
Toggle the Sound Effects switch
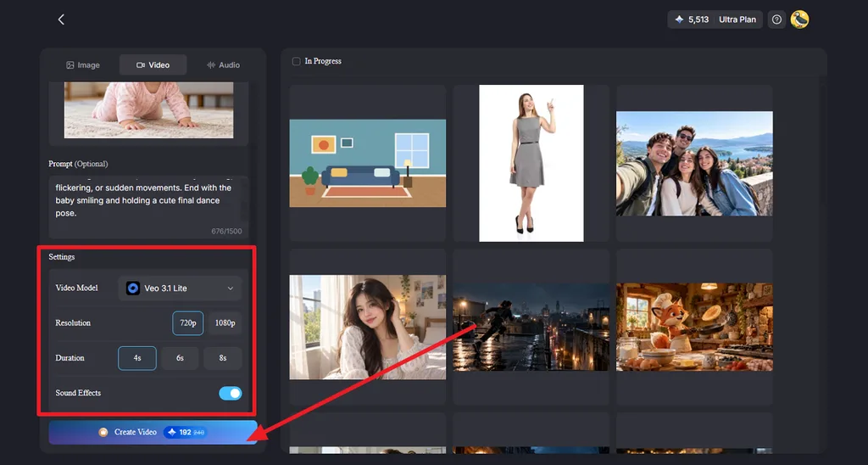coord(231,393)
